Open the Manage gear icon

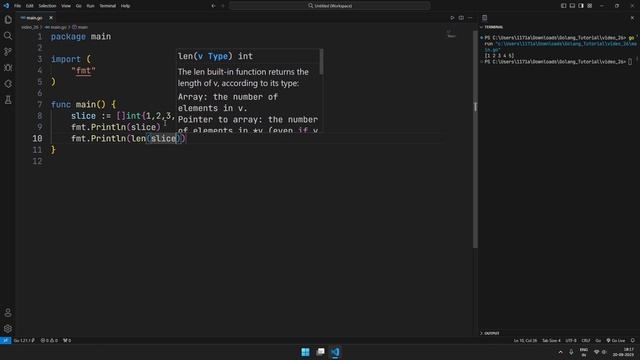coord(8,329)
